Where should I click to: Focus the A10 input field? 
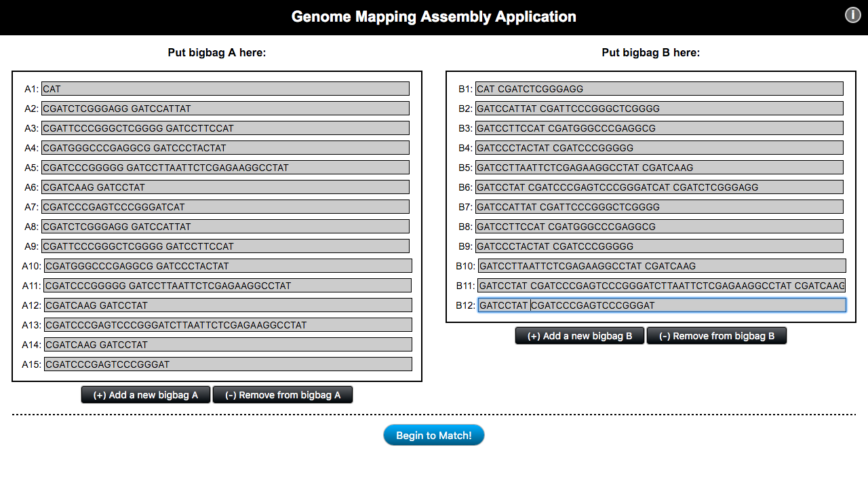pos(228,266)
